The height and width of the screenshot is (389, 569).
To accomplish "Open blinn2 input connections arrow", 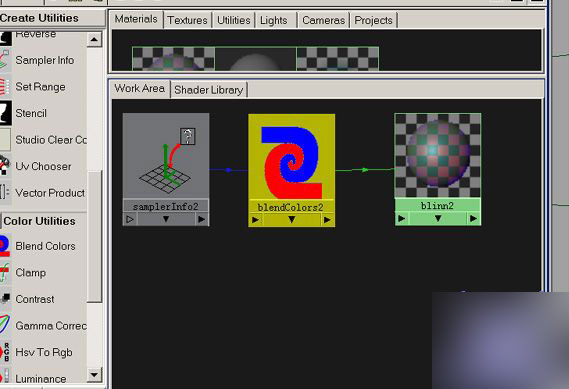I will click(402, 218).
